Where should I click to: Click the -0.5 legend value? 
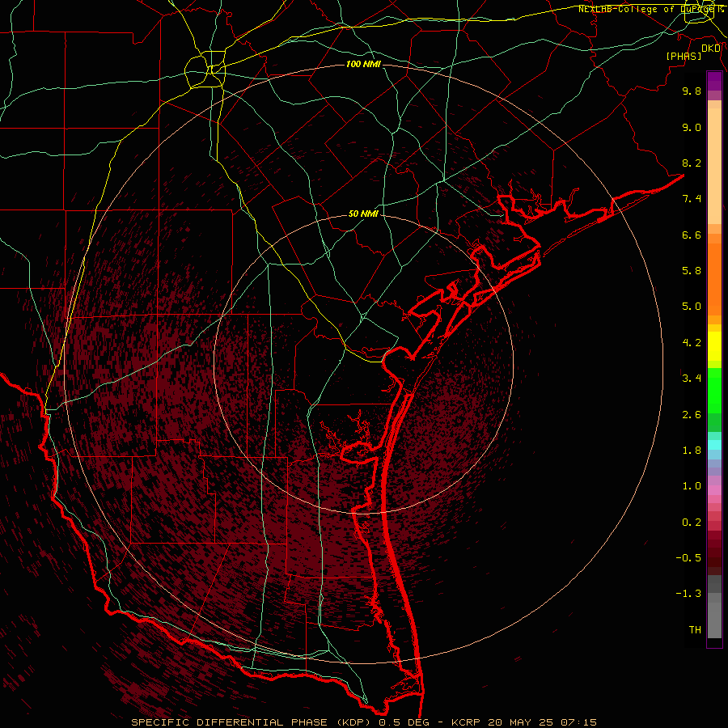tap(688, 558)
